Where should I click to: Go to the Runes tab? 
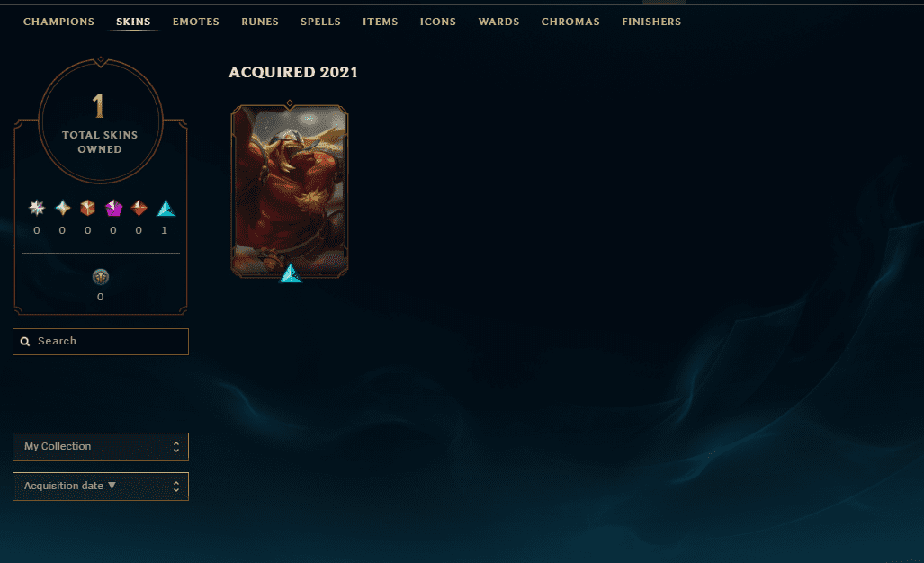pyautogui.click(x=260, y=22)
